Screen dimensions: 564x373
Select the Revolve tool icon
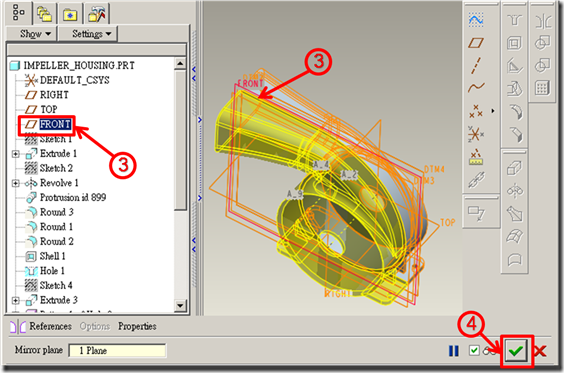515,191
